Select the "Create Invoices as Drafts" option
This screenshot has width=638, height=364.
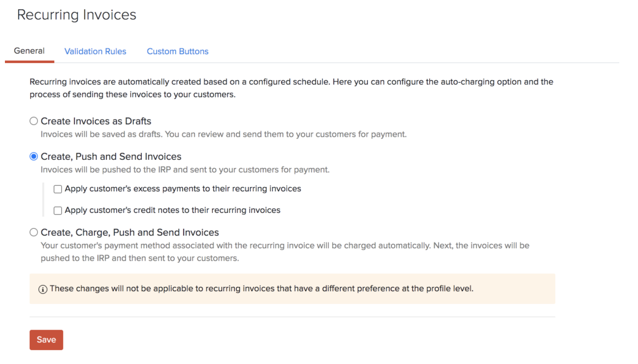coord(33,121)
